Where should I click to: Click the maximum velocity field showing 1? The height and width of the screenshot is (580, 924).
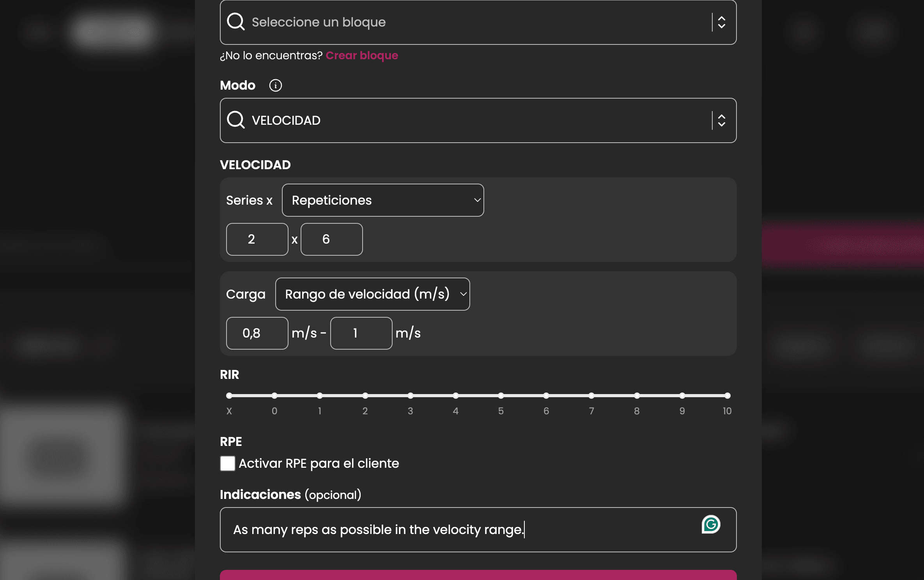tap(361, 333)
